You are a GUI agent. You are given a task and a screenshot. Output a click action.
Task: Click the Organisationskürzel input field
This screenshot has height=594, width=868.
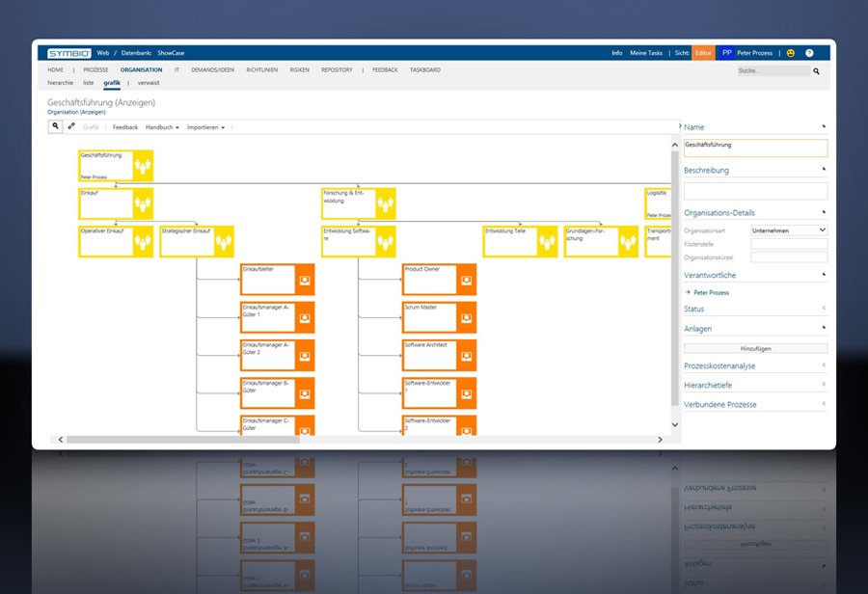789,256
